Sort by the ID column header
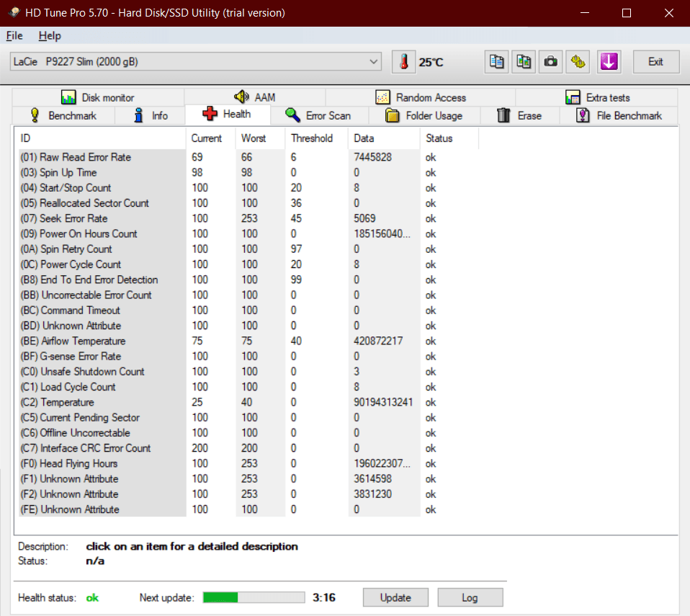This screenshot has width=690, height=616. coord(101,138)
